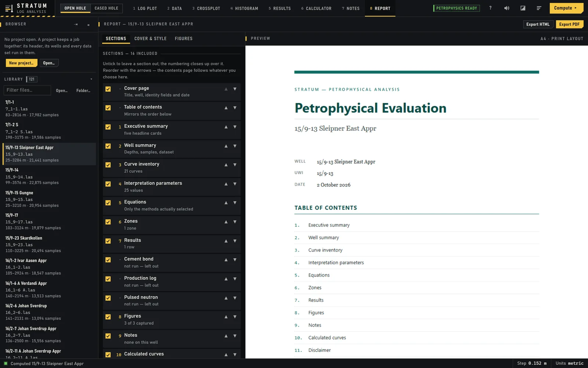Pin the Browser panel with the pin icon
This screenshot has height=368, width=588.
coord(76,24)
